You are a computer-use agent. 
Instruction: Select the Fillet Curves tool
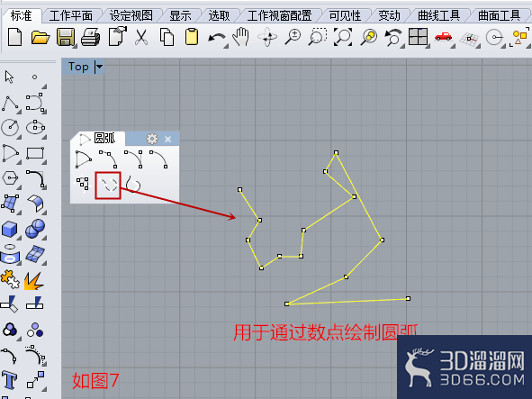tap(35, 179)
